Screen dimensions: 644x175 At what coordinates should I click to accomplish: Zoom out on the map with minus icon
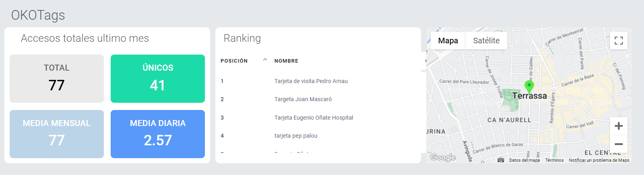click(x=619, y=144)
